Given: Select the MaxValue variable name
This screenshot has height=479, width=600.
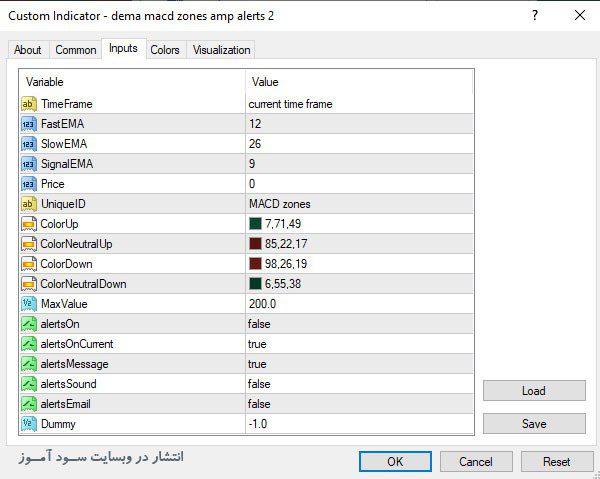Looking at the screenshot, I should click(x=64, y=304).
